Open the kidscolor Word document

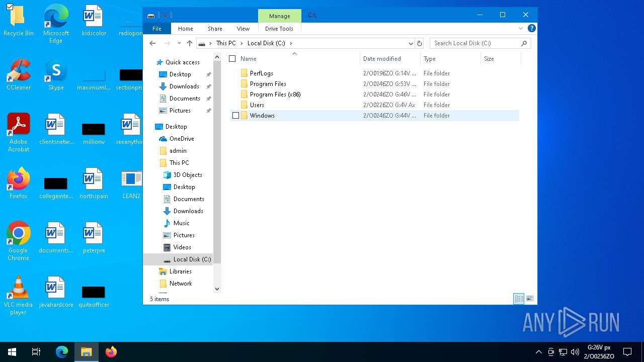94,21
